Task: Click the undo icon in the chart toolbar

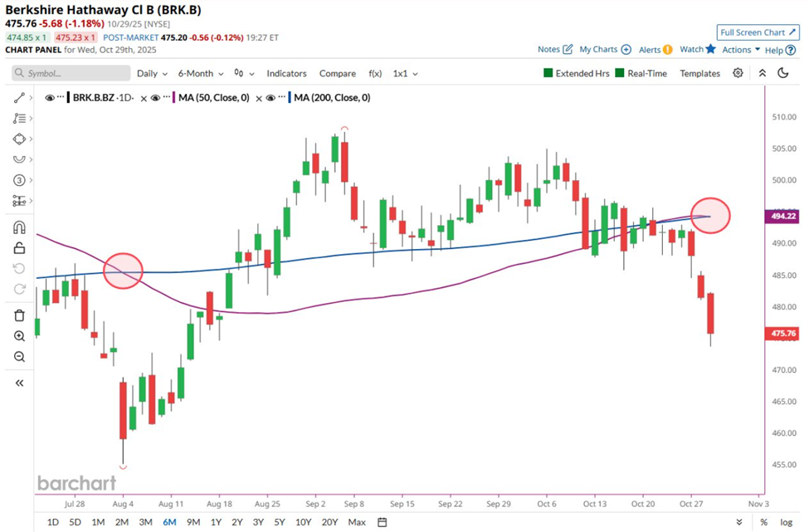Action: (18, 268)
